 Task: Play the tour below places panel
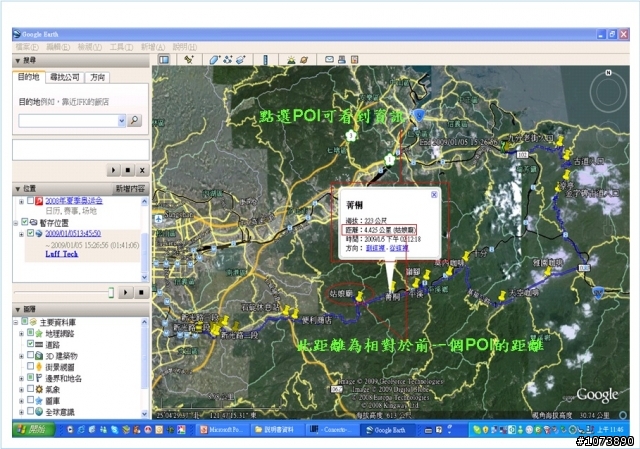(126, 292)
